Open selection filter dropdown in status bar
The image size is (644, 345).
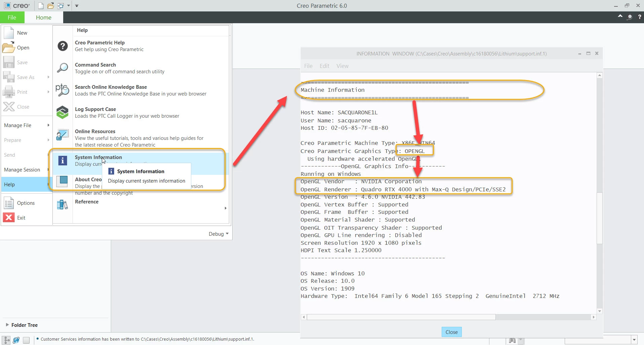(x=634, y=340)
